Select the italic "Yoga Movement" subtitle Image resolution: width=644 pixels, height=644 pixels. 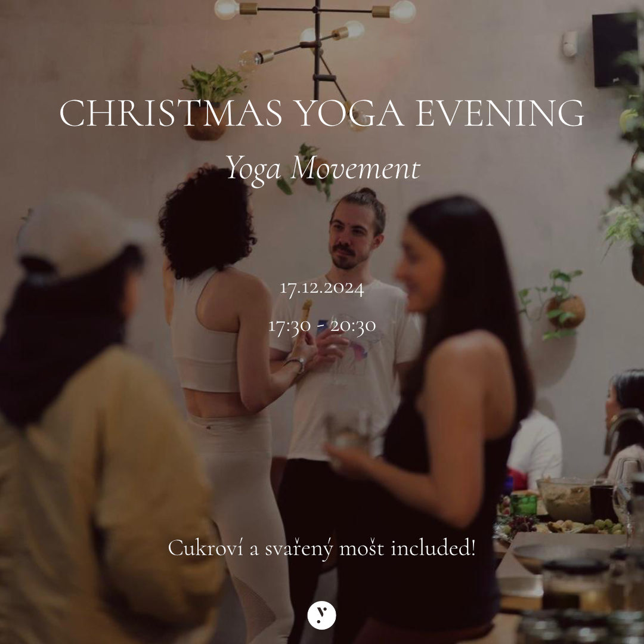pyautogui.click(x=323, y=168)
